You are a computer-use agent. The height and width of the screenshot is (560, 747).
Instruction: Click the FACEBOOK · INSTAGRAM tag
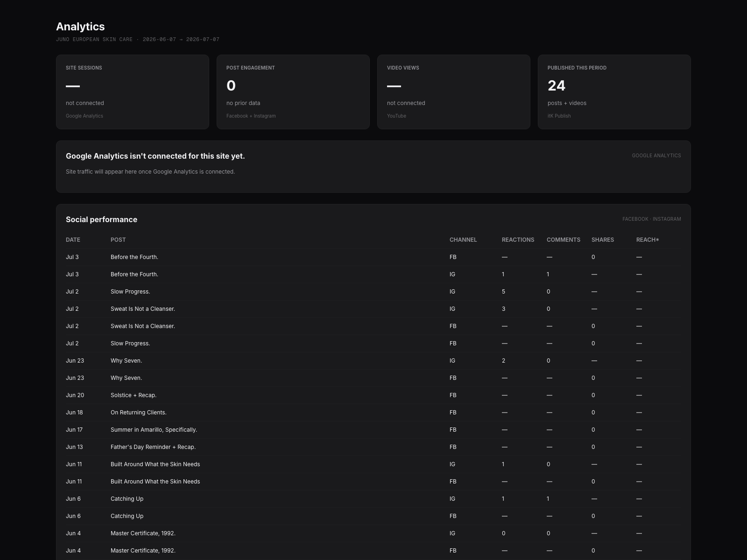(652, 219)
